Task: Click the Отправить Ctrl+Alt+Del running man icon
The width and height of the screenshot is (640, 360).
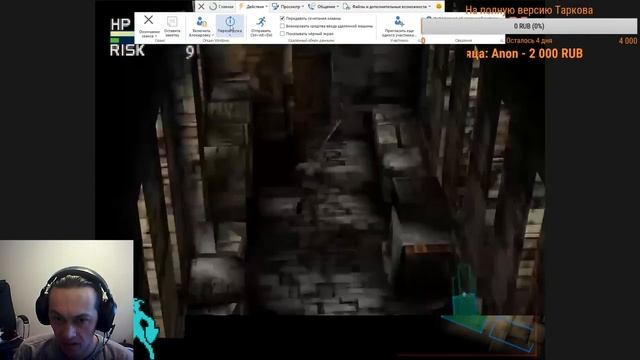Action: pyautogui.click(x=261, y=22)
